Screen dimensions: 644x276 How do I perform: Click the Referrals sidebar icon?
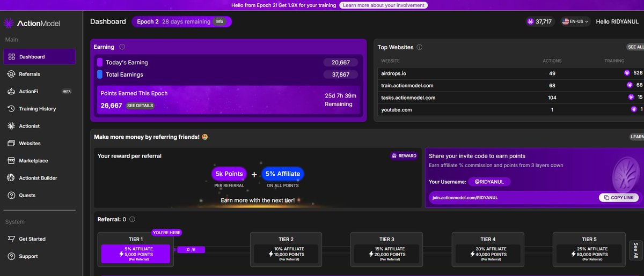tap(11, 74)
